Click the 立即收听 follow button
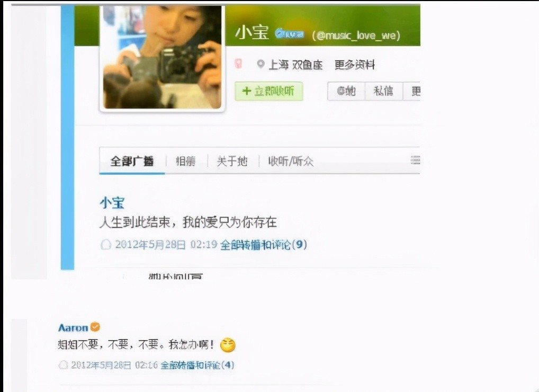The image size is (539, 392). [x=269, y=91]
